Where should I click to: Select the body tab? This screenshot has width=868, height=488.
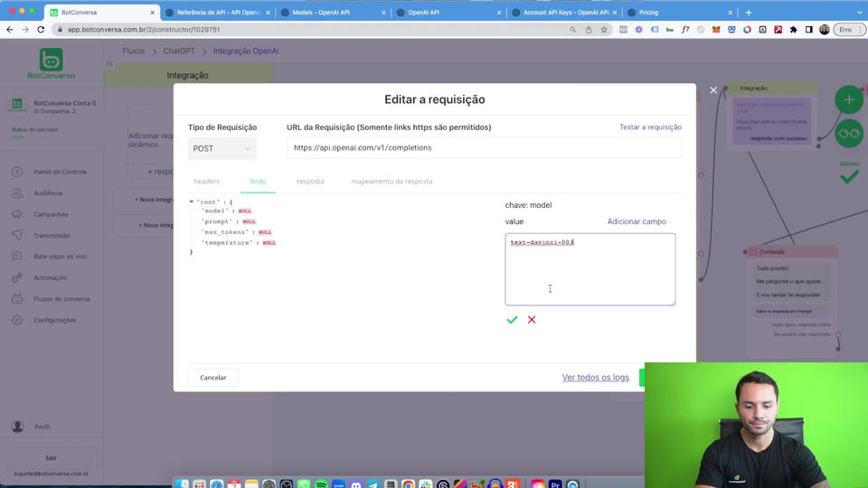click(258, 182)
